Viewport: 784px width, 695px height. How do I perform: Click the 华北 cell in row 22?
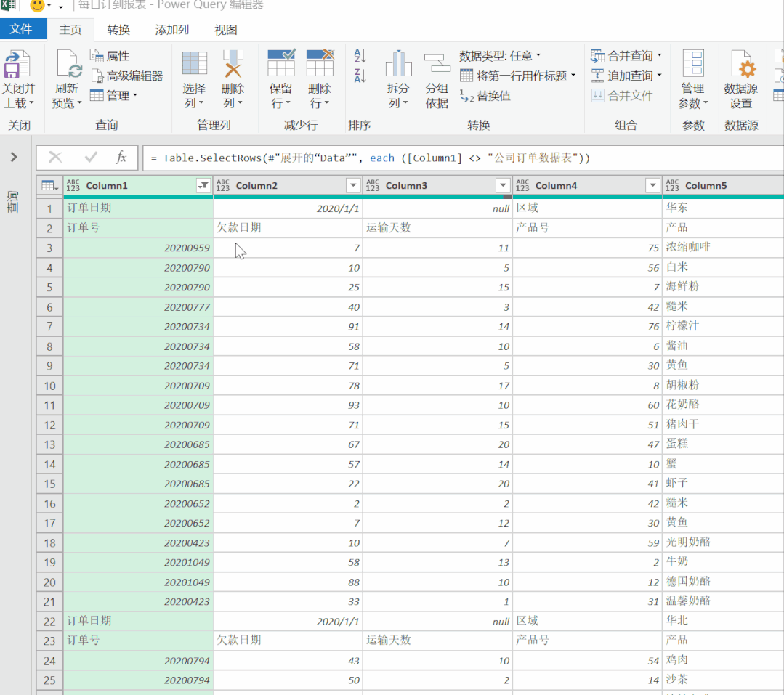[723, 621]
